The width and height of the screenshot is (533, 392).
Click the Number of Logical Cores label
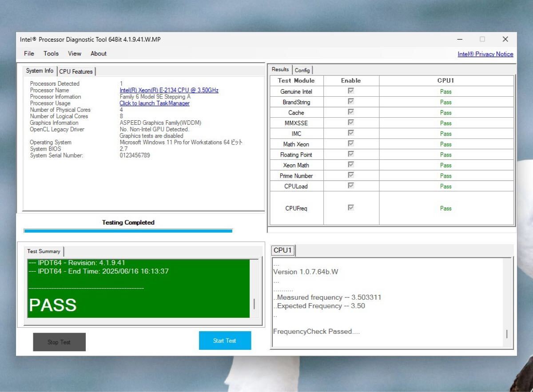pos(59,116)
